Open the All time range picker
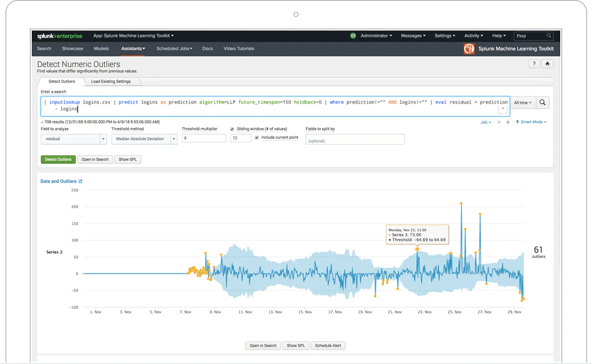592x364 pixels. click(x=522, y=102)
